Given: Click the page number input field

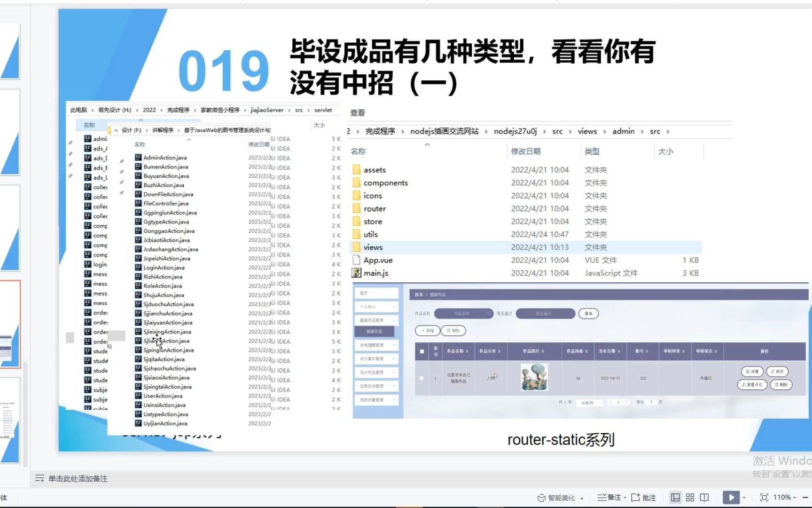Looking at the screenshot, I should (651, 402).
